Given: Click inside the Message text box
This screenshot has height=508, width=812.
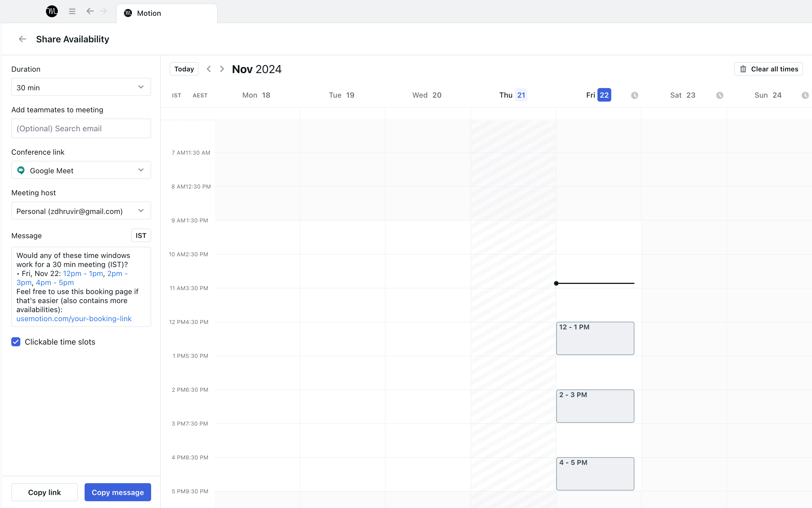Looking at the screenshot, I should (81, 287).
